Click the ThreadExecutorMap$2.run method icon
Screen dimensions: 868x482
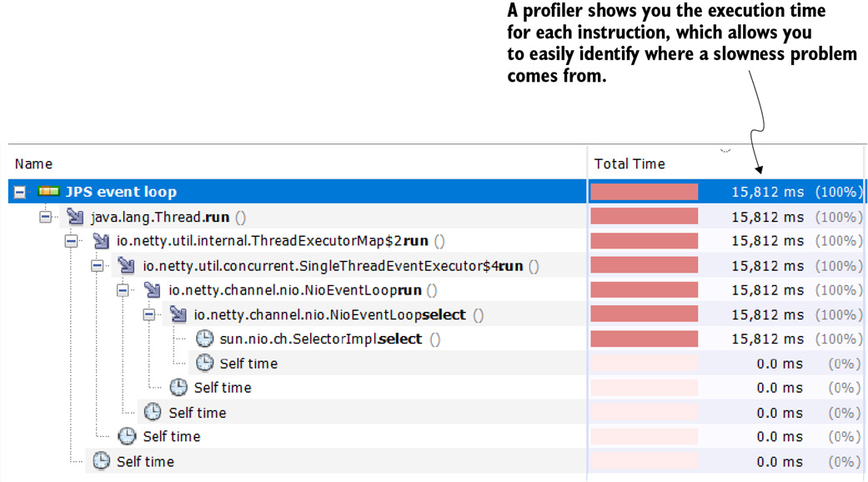[x=102, y=242]
